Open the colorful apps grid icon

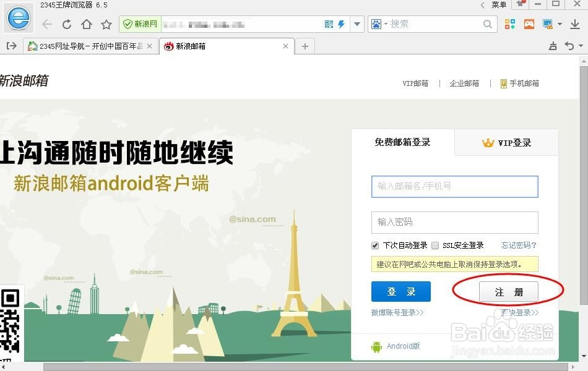(x=510, y=24)
